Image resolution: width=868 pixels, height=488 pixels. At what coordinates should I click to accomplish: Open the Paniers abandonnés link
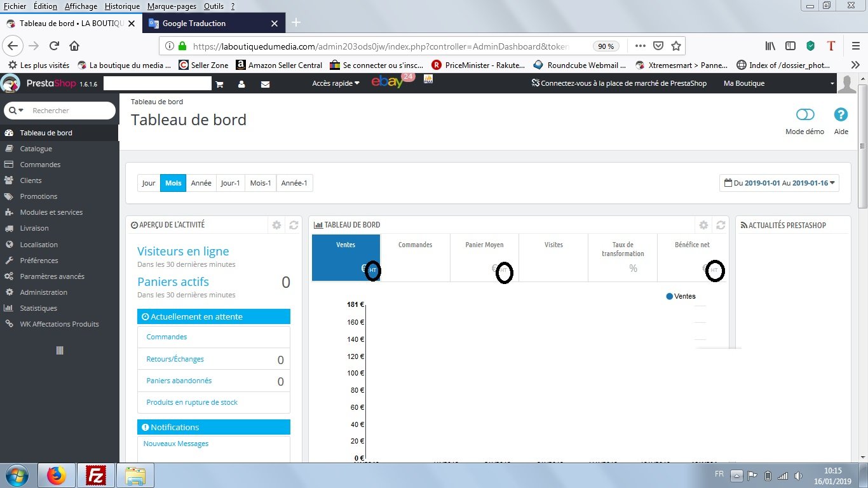click(179, 381)
